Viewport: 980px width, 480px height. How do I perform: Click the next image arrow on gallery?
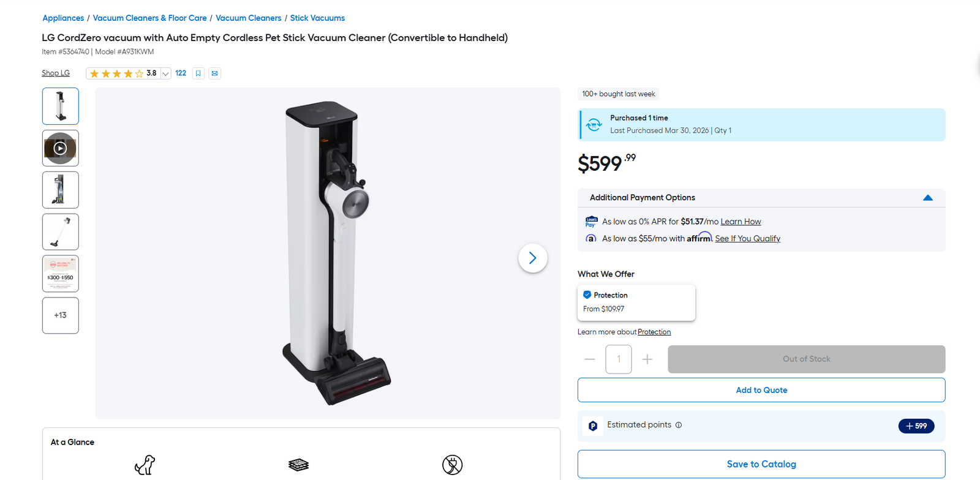point(533,258)
